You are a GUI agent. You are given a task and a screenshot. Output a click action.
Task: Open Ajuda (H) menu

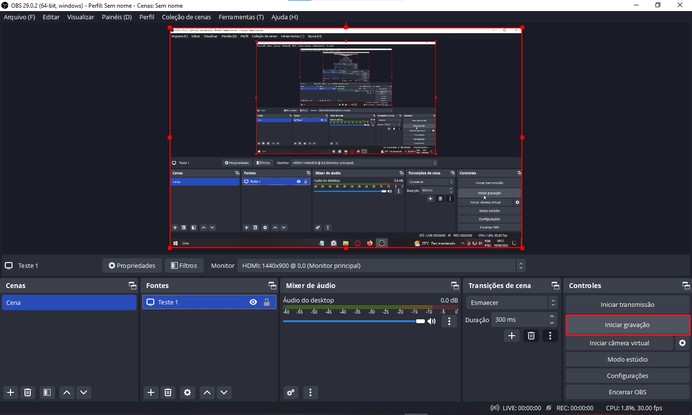click(285, 17)
